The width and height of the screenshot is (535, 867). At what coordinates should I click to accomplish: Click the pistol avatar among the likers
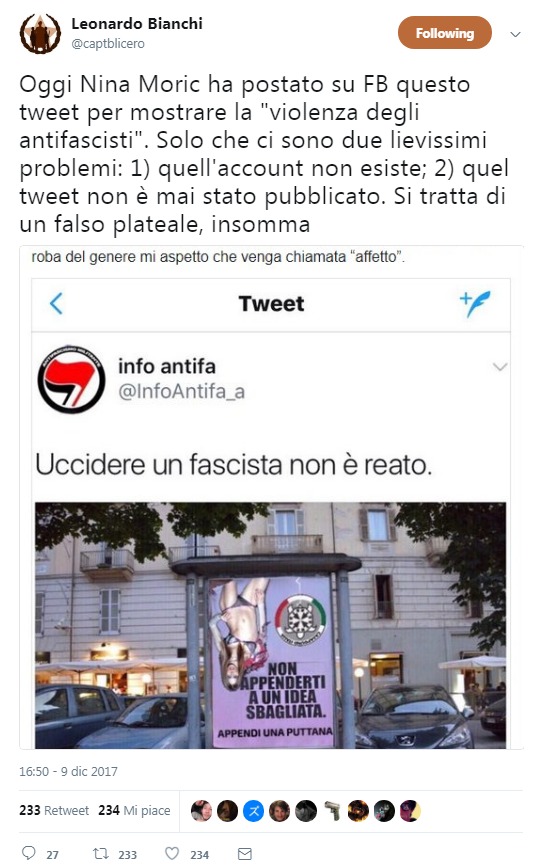click(332, 811)
